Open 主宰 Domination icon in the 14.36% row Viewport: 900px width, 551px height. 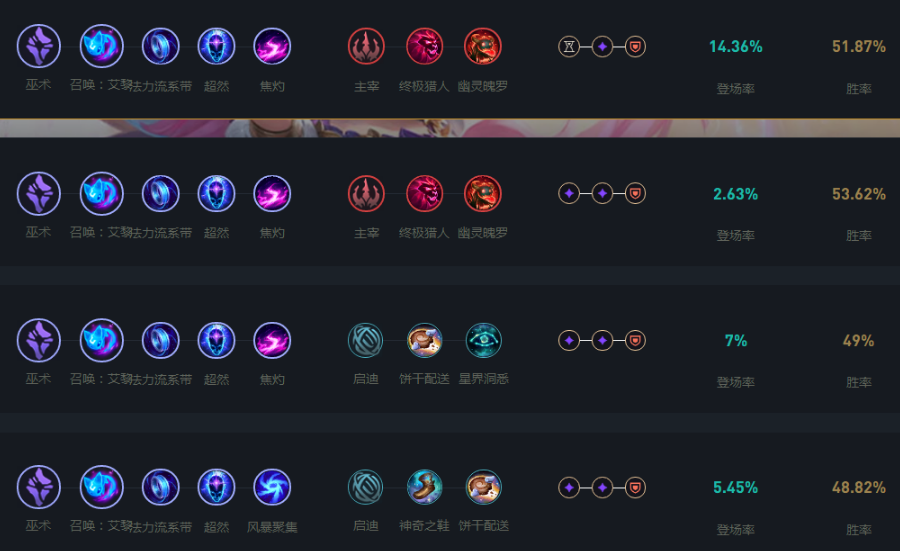(366, 46)
